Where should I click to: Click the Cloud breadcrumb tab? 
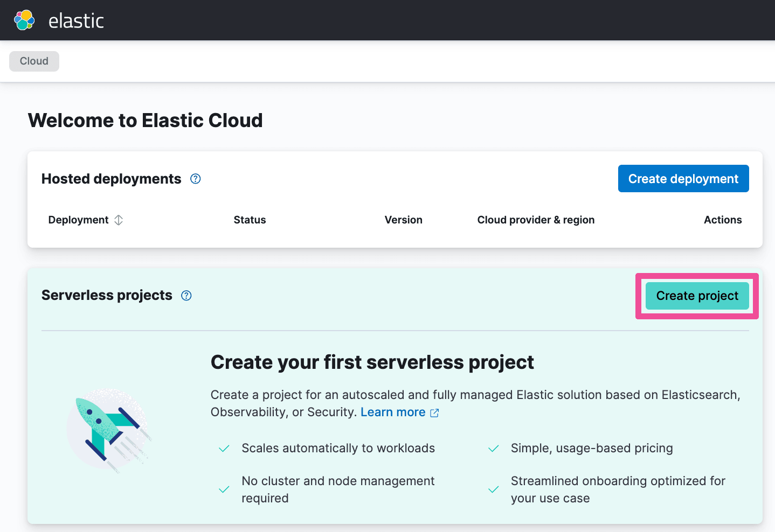[33, 61]
